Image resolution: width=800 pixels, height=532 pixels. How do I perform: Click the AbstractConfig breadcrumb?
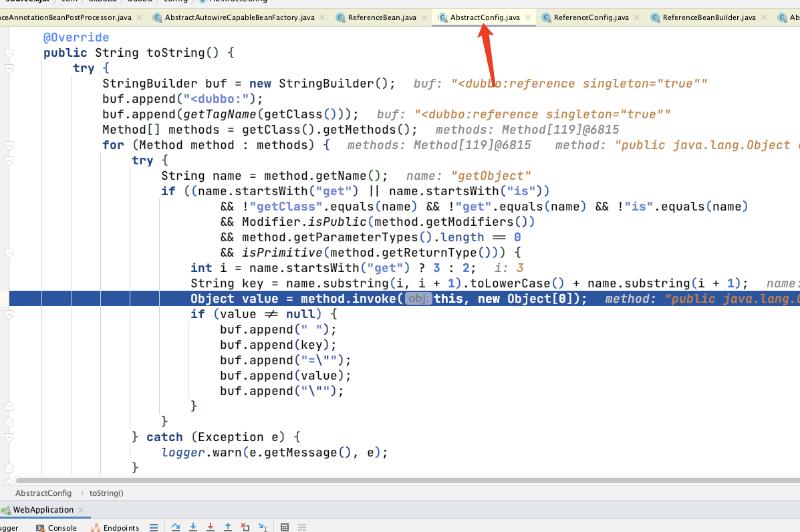(x=43, y=493)
